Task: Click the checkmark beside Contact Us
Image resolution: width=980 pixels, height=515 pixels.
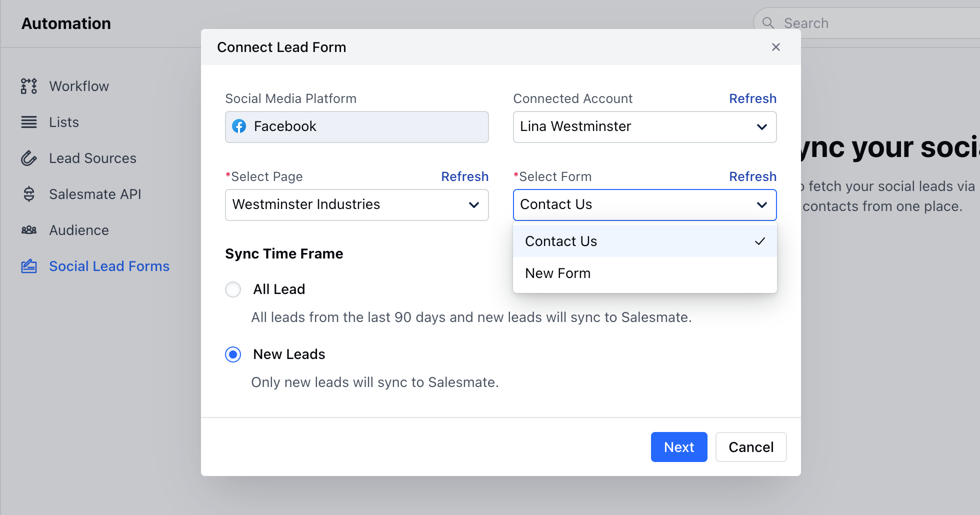Action: pos(760,241)
